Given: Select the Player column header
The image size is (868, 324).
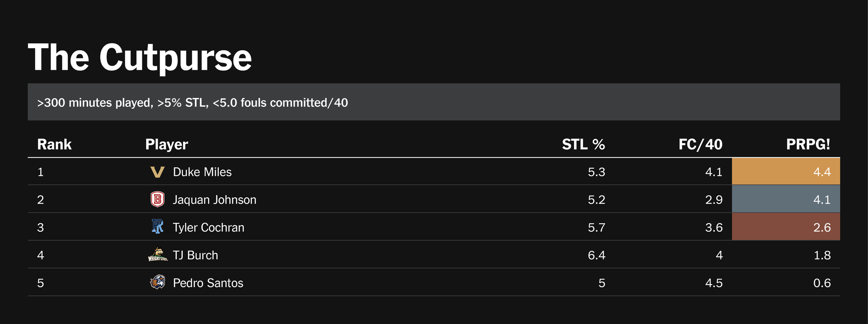Looking at the screenshot, I should click(167, 144).
